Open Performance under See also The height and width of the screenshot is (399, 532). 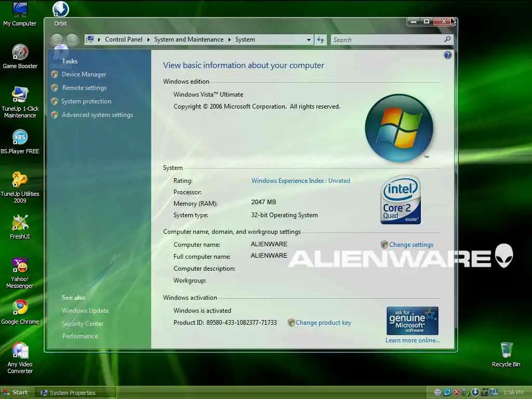tap(79, 336)
